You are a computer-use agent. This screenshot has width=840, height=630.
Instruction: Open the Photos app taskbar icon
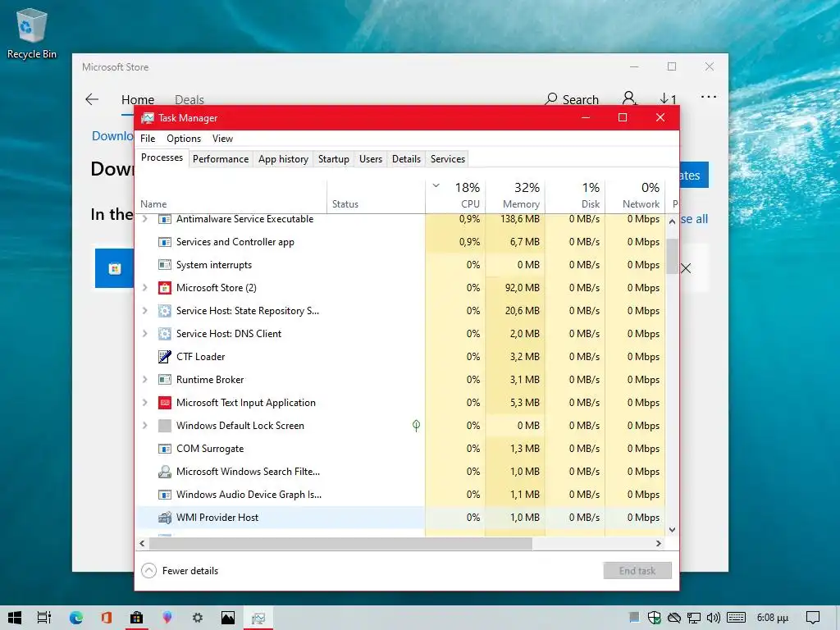coord(228,618)
